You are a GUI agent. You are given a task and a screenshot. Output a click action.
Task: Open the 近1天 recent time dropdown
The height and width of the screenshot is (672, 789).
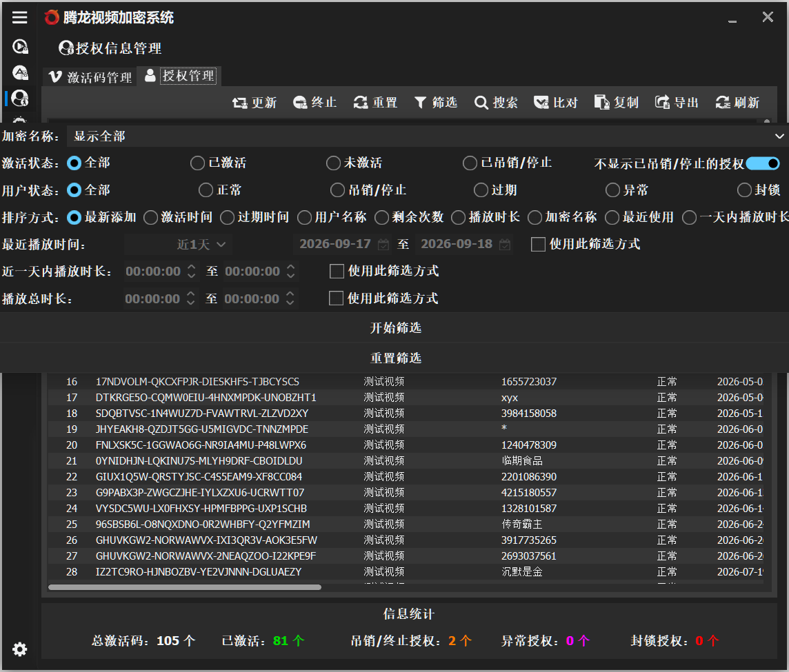coord(178,245)
